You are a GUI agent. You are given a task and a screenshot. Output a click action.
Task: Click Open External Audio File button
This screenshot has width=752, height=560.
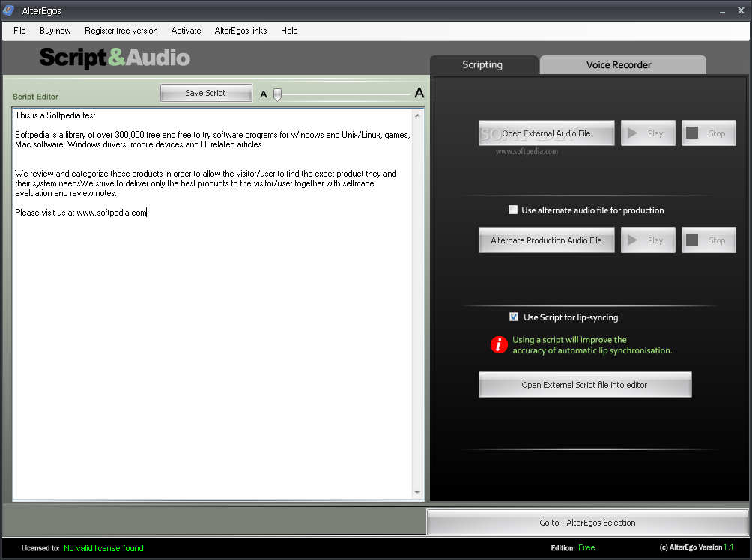[x=546, y=133]
